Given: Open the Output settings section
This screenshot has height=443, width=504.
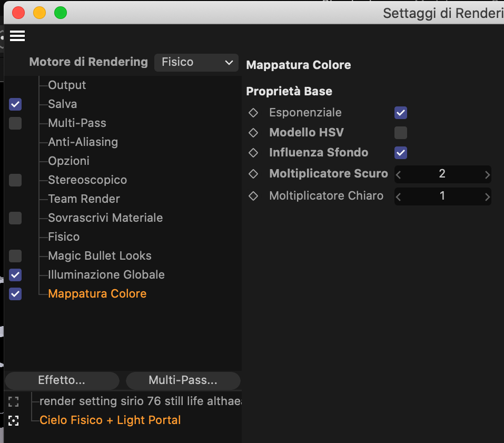Looking at the screenshot, I should tap(67, 85).
